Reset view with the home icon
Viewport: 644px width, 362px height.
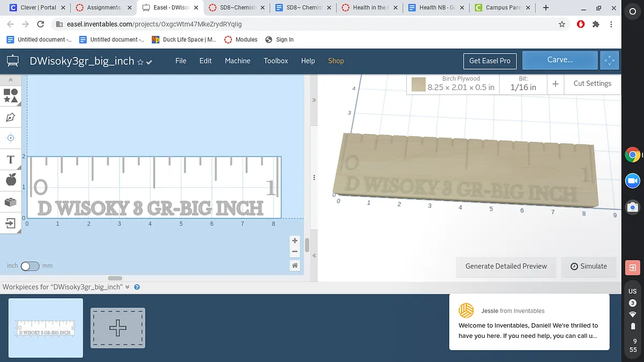295,265
